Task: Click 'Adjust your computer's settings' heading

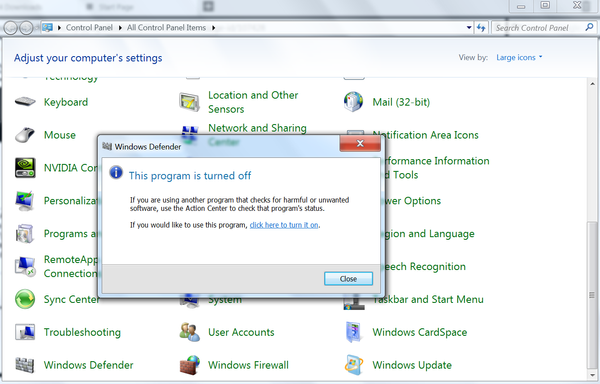Action: click(x=88, y=58)
